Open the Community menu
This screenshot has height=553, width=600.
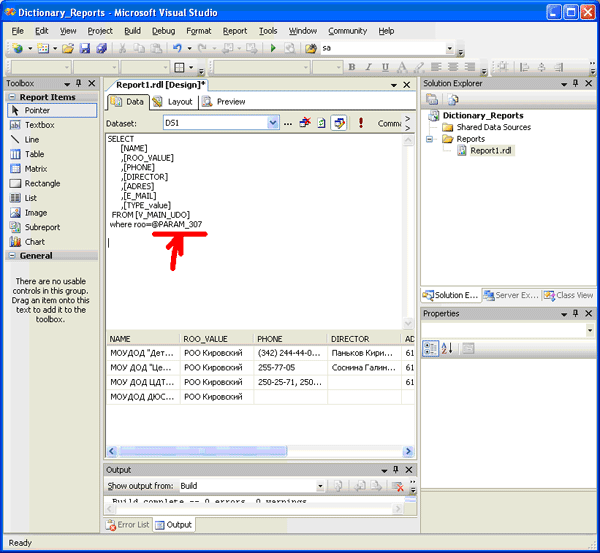(x=347, y=31)
